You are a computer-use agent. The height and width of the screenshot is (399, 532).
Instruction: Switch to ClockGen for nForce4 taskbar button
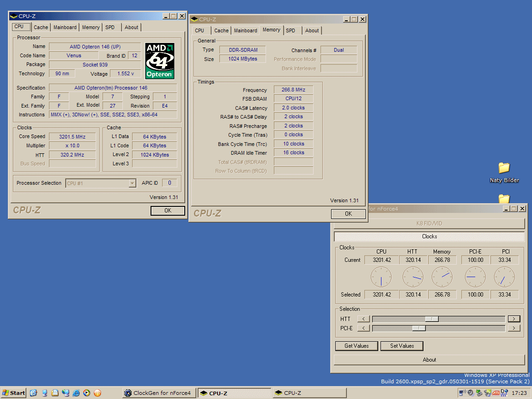159,393
